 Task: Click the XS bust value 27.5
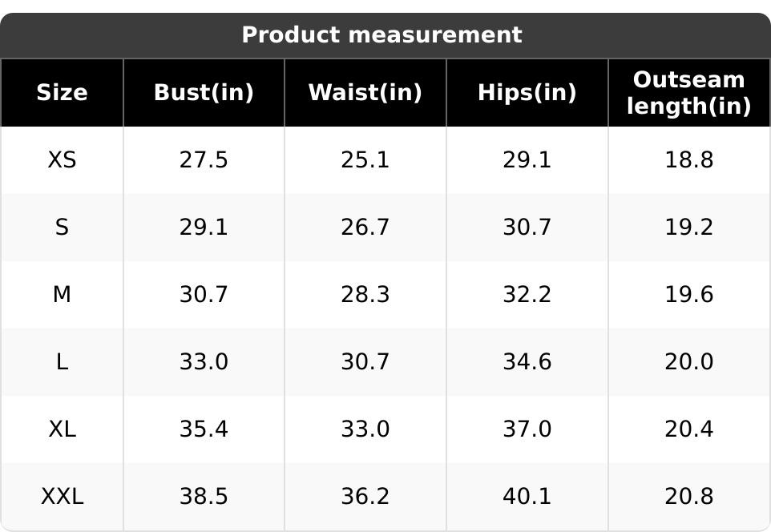tap(204, 160)
